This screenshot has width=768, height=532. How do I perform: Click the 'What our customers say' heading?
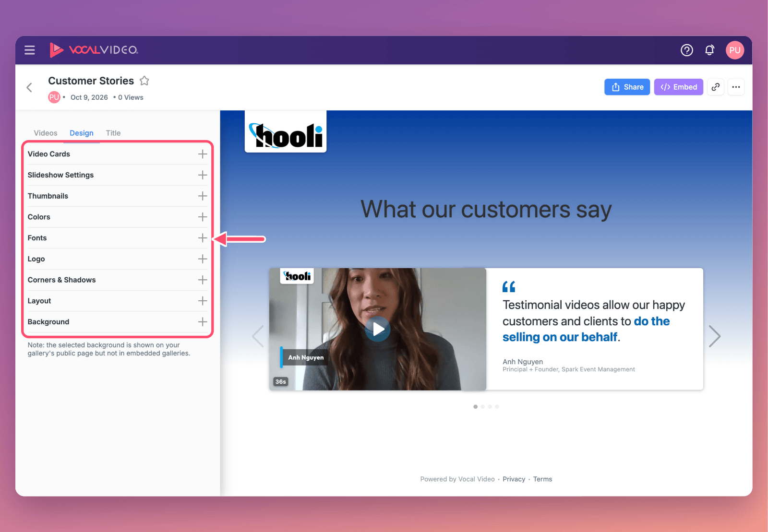(x=486, y=210)
